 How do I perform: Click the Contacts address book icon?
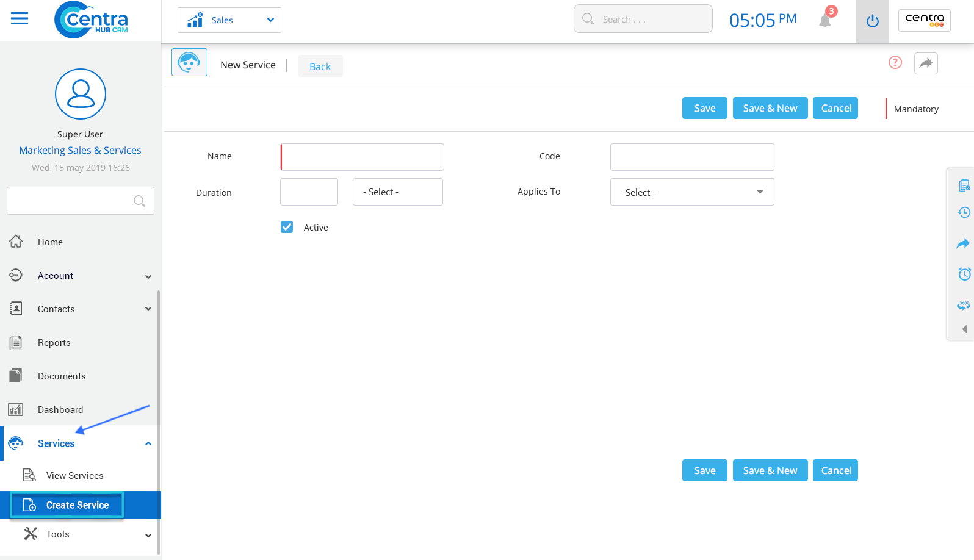click(x=16, y=309)
